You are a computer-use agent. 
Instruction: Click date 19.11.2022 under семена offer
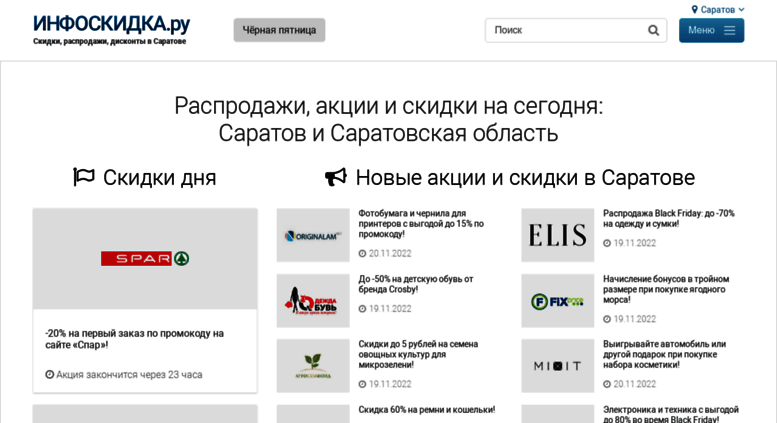point(390,384)
